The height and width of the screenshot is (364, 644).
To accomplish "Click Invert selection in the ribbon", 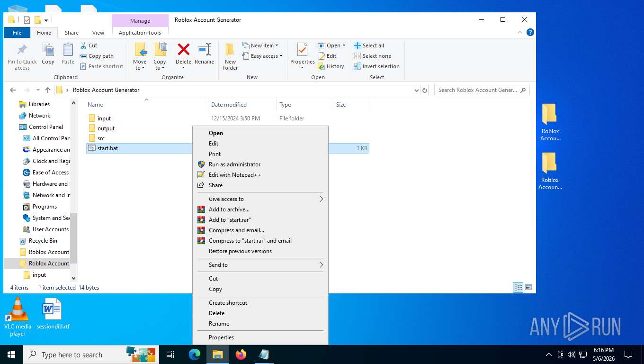I will pyautogui.click(x=377, y=66).
